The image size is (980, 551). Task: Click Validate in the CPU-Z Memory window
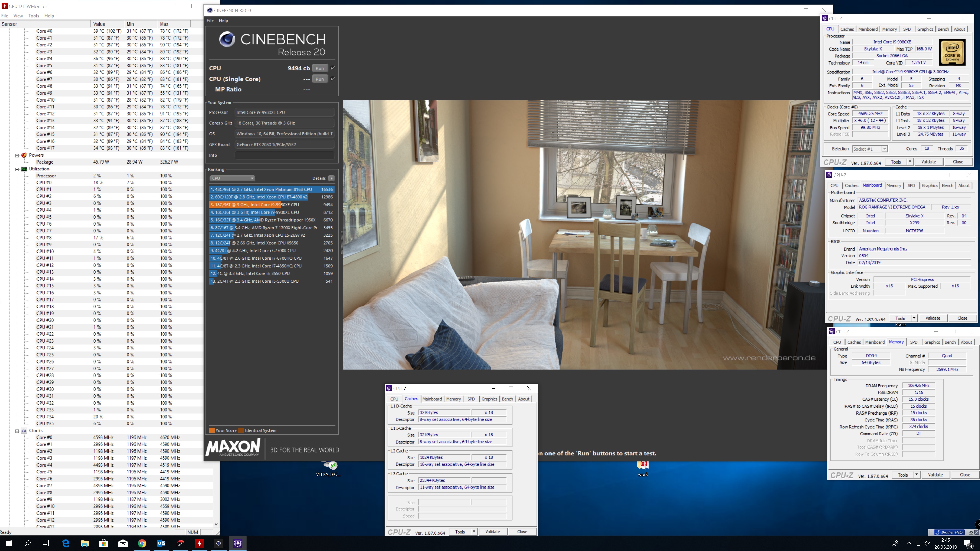pyautogui.click(x=935, y=474)
